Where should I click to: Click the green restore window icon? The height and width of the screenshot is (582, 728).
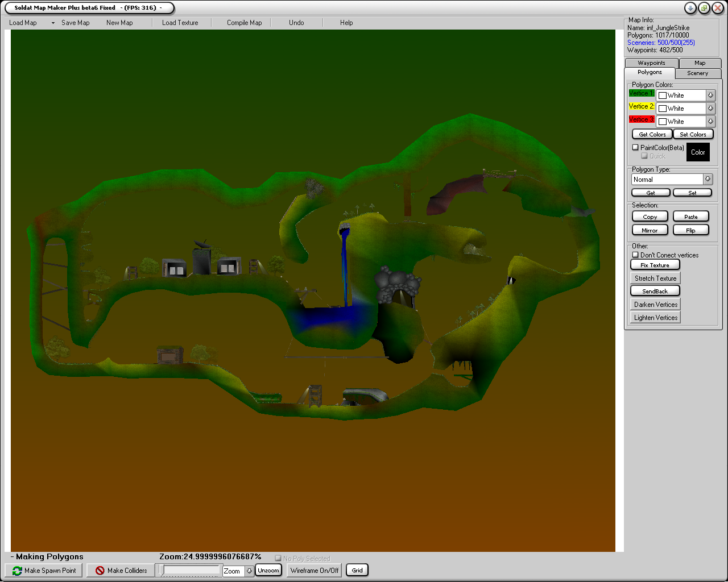click(x=704, y=8)
